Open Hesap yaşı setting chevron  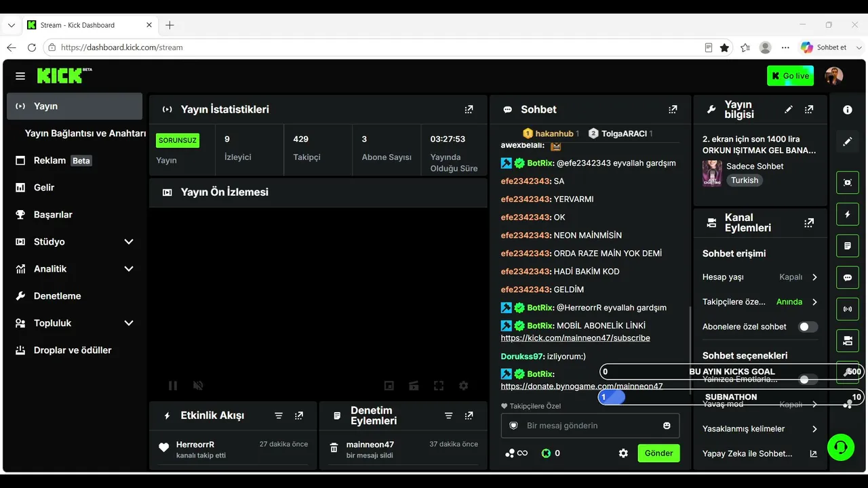coord(814,277)
